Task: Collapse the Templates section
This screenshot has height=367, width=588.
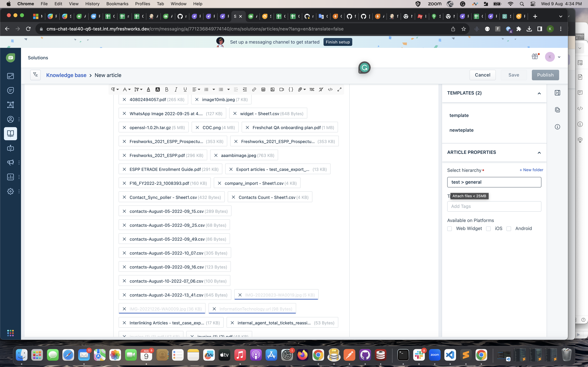Action: 539,93
